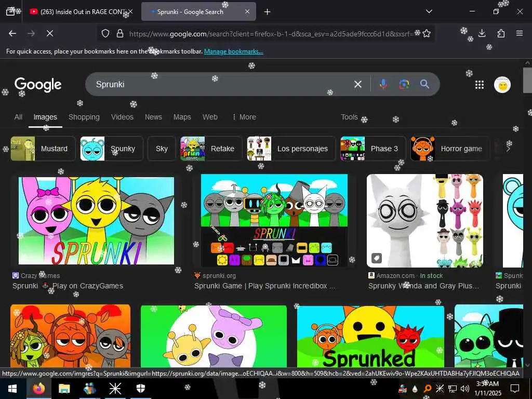
Task: Click the volume speaker tray icon
Action: click(465, 389)
